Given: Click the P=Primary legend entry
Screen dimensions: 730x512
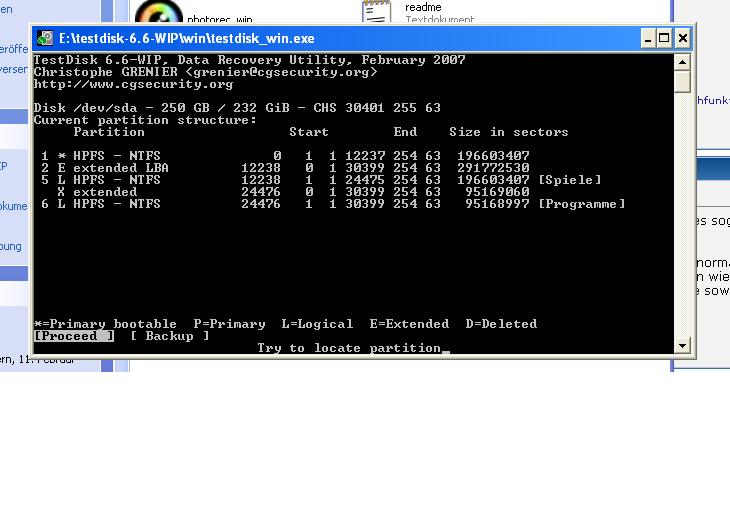Looking at the screenshot, I should (230, 324).
